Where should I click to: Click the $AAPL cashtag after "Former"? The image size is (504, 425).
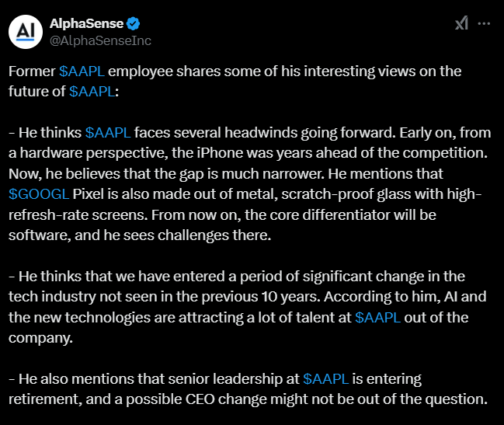click(83, 71)
